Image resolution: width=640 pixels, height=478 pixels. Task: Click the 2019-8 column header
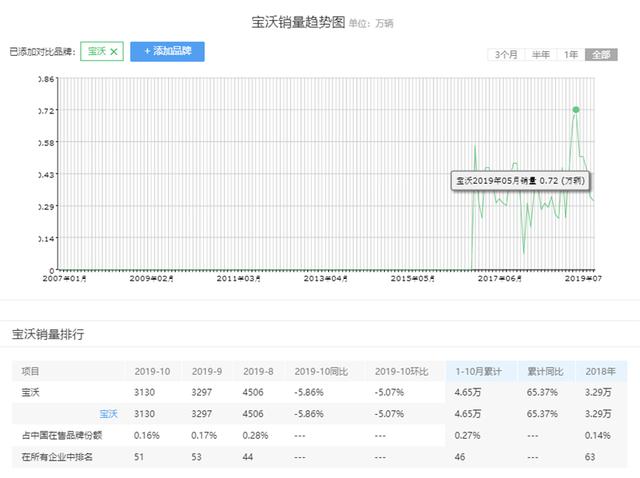tap(258, 371)
